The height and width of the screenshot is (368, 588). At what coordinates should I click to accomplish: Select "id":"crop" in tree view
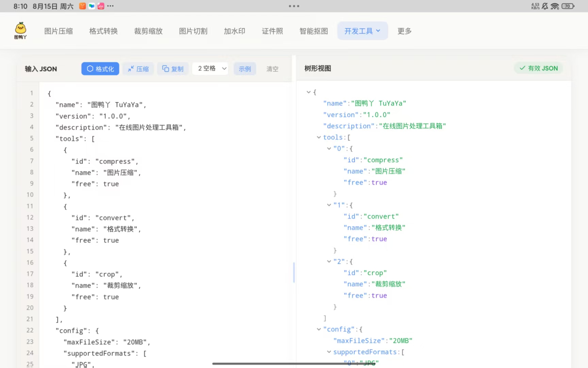pos(365,273)
